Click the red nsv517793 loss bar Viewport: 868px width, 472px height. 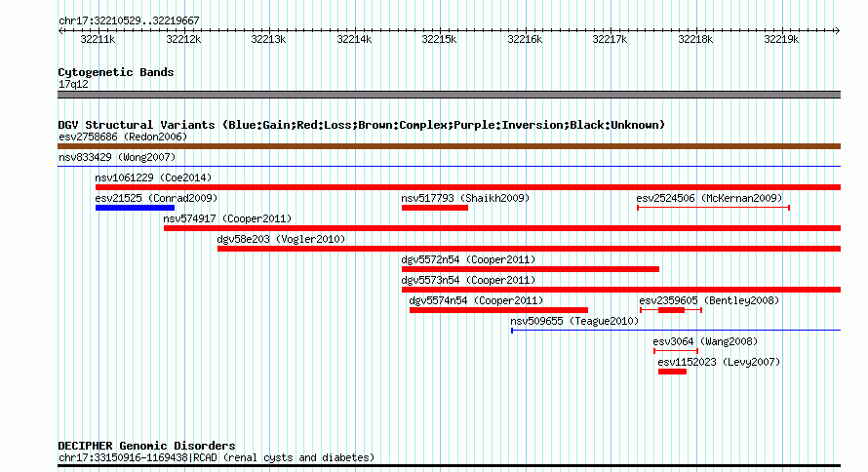(435, 208)
